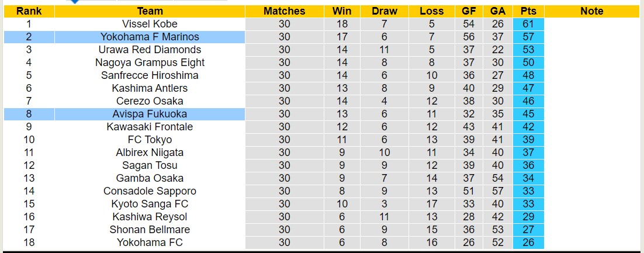Click the Consadole Sapporo team name
This screenshot has height=253, width=644.
tap(150, 191)
